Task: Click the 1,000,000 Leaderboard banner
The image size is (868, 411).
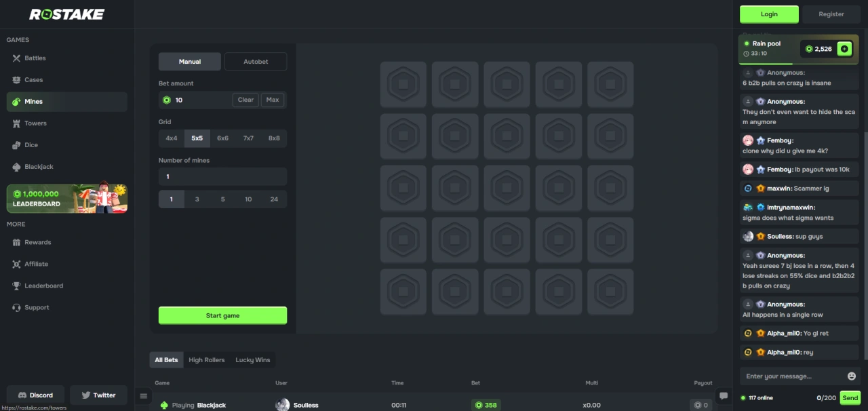Action: click(x=67, y=199)
